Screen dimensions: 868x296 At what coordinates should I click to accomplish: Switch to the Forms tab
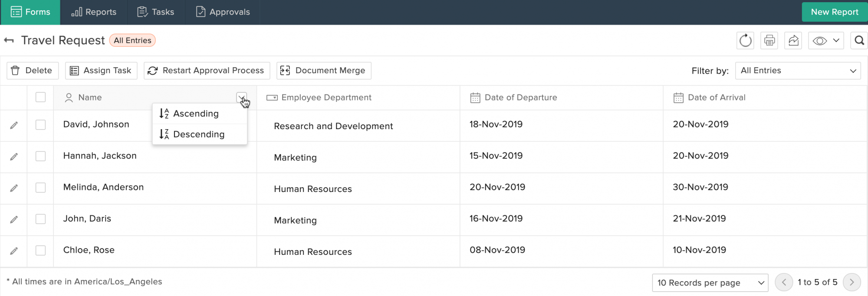pos(30,12)
